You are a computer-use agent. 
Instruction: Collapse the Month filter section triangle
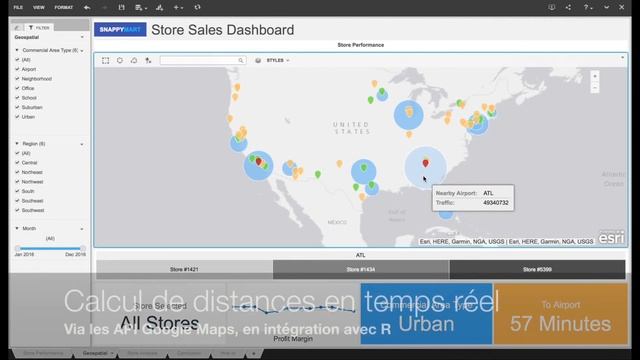click(x=17, y=228)
